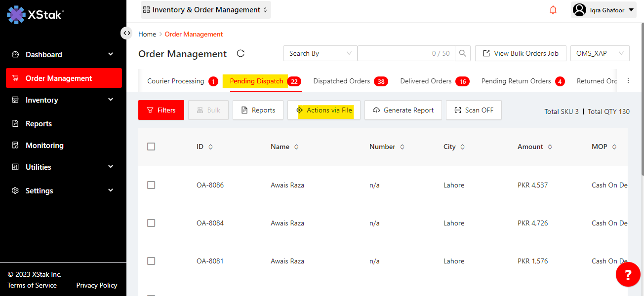Screen dimensions: 644x296
Task: Click the notification bell icon
Action: [553, 10]
